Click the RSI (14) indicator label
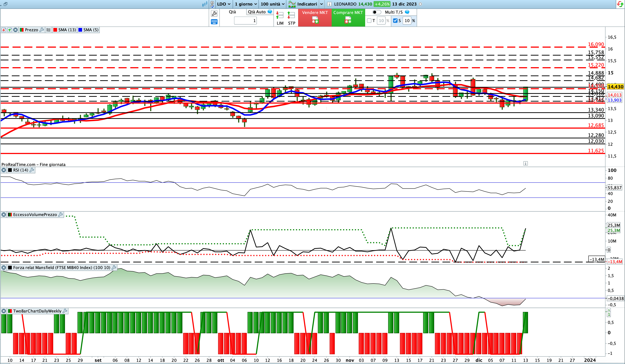Viewport: 625px width, 364px height. (21, 170)
